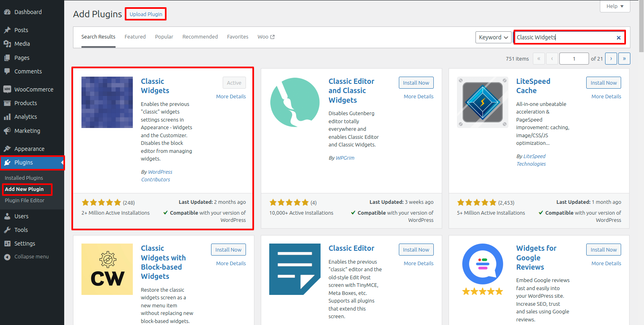Click the Upload Plugin button
The image size is (644, 325).
pyautogui.click(x=146, y=14)
